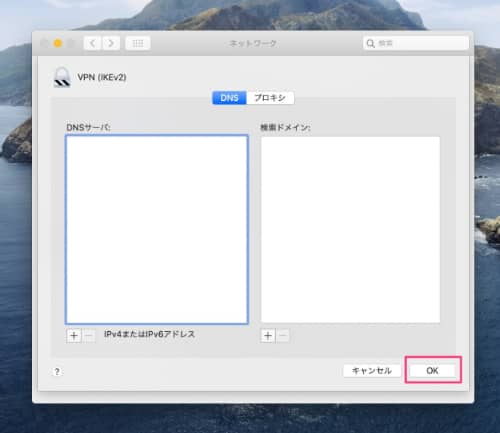Switch to the DNS tab
This screenshot has width=500, height=433.
[229, 98]
